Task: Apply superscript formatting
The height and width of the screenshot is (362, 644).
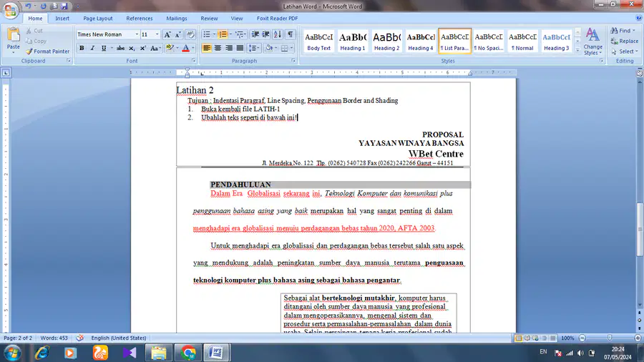Action: 142,49
